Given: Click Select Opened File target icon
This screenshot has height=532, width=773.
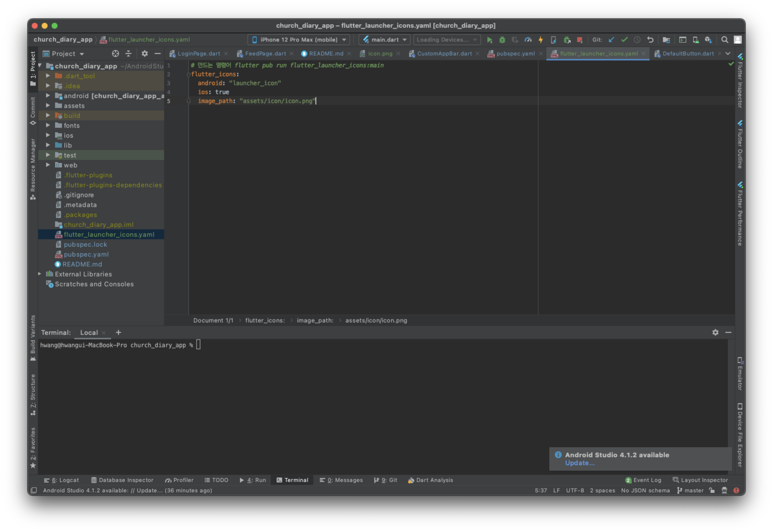Looking at the screenshot, I should click(x=116, y=54).
